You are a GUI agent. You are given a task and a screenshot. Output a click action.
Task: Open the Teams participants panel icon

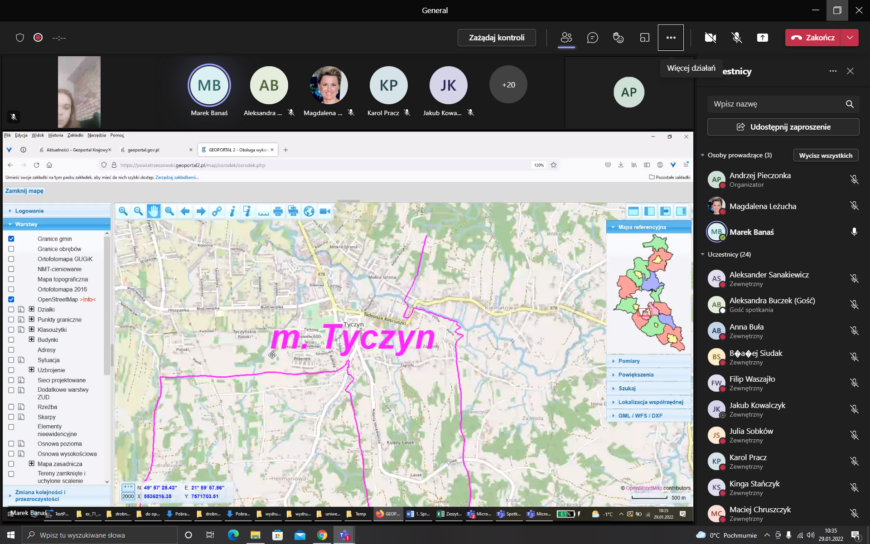(566, 38)
